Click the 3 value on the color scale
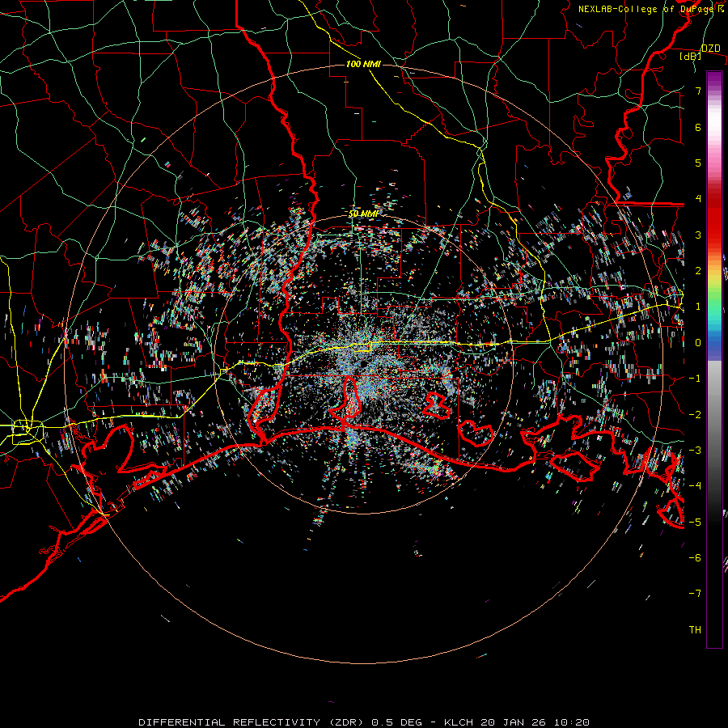The image size is (728, 728). (x=698, y=235)
